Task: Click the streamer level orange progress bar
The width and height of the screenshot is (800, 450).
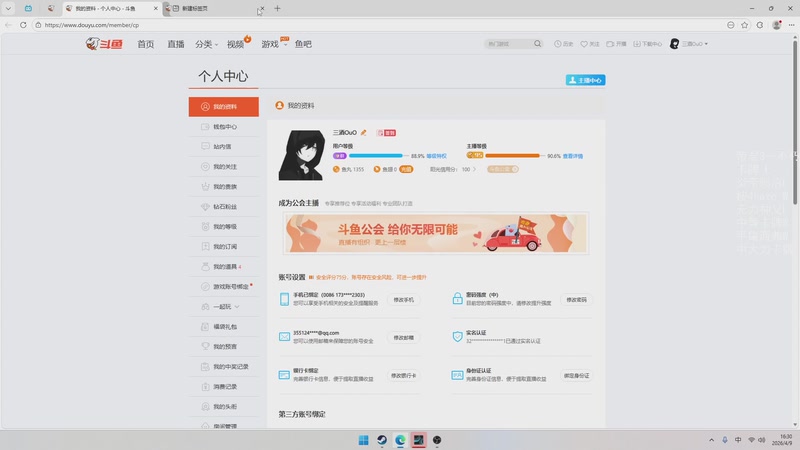Action: click(x=515, y=156)
